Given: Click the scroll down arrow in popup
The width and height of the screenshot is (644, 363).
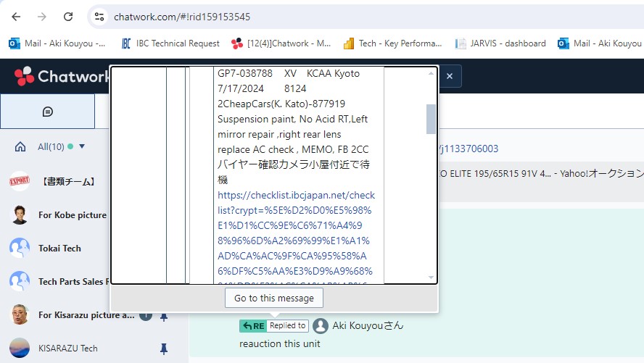Looking at the screenshot, I should click(x=431, y=278).
